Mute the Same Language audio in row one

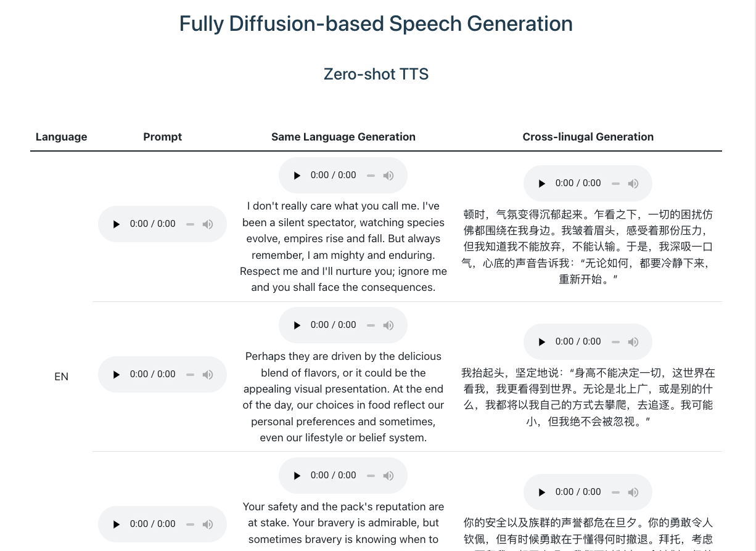[388, 175]
